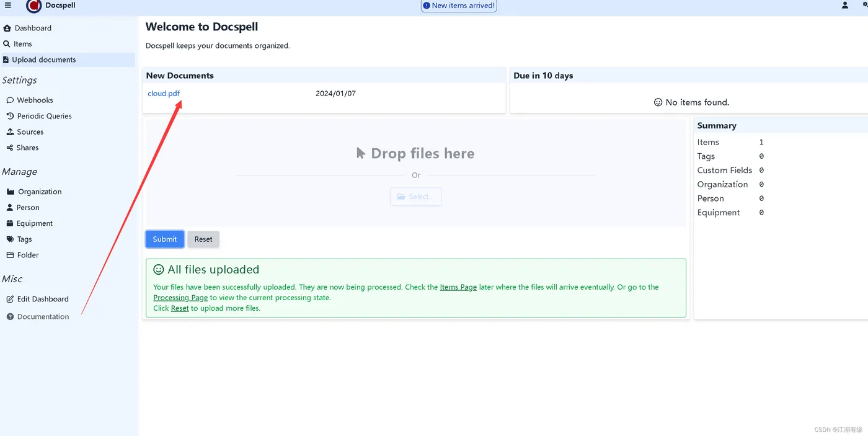
Task: Toggle the hamburger sidebar menu
Action: click(8, 5)
